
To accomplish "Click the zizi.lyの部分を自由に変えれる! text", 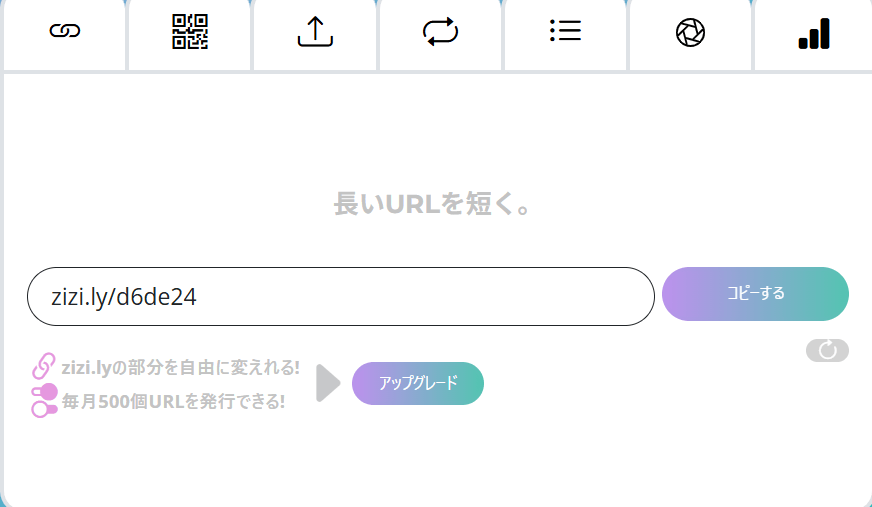I will 181,367.
